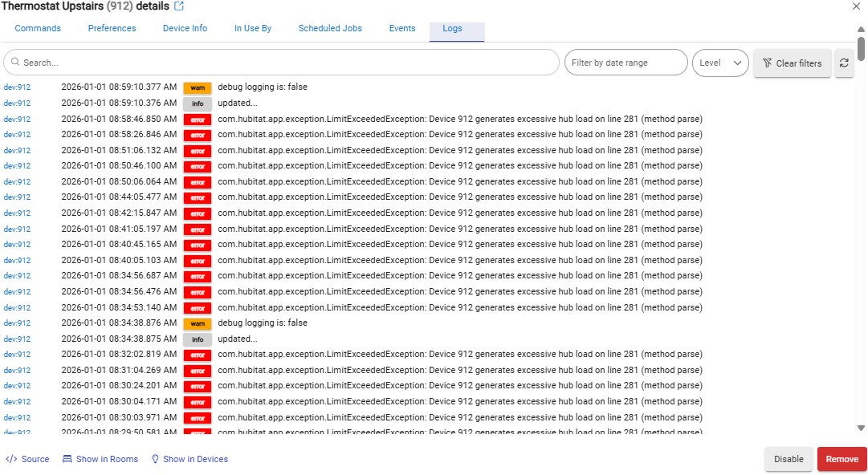This screenshot has height=475, width=868.
Task: Click the info badge at 08:34:38.875
Action: [197, 339]
